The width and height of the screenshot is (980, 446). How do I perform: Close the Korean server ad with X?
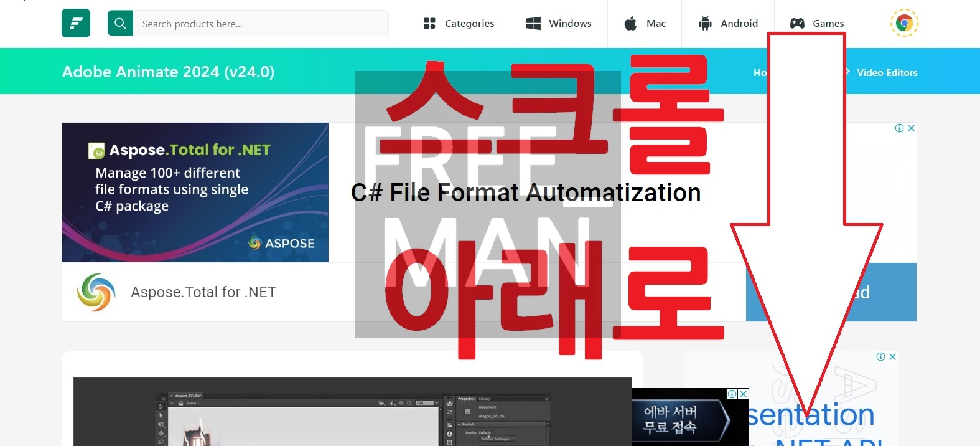[x=744, y=394]
